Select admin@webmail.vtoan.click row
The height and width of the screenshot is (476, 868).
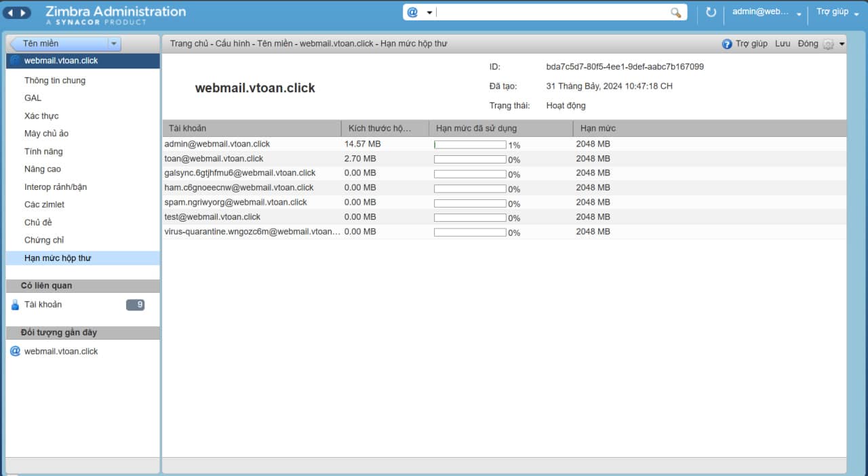point(505,144)
